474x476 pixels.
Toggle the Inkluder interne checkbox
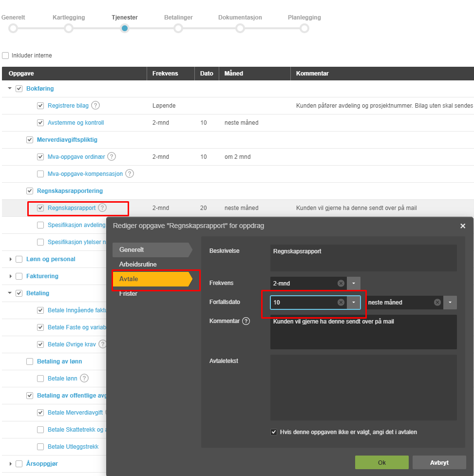(5, 55)
